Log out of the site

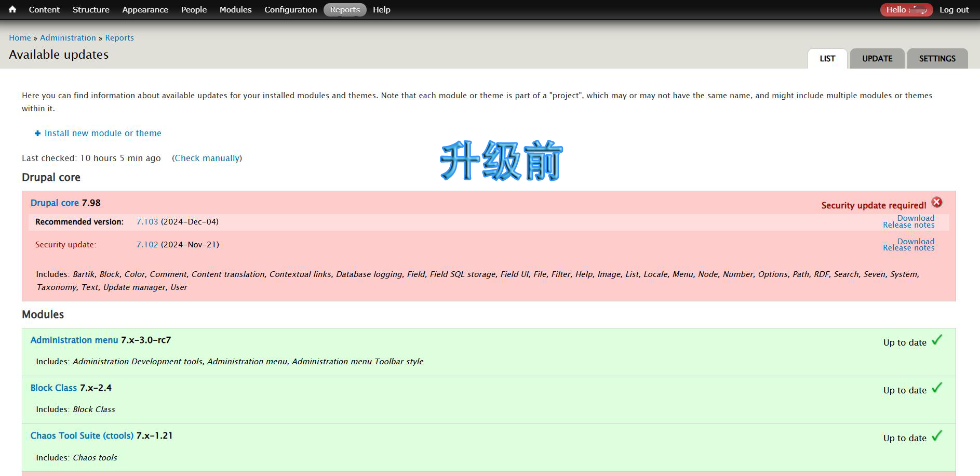[954, 9]
